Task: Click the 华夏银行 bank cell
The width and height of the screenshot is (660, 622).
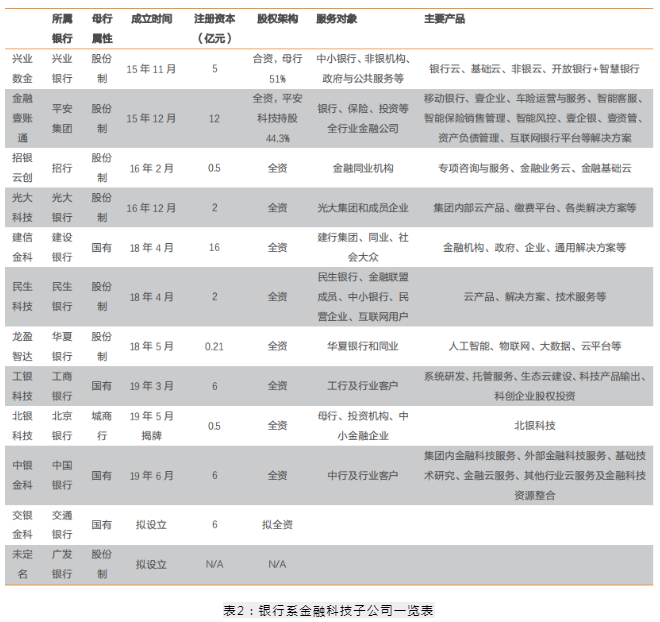Action: coord(62,346)
